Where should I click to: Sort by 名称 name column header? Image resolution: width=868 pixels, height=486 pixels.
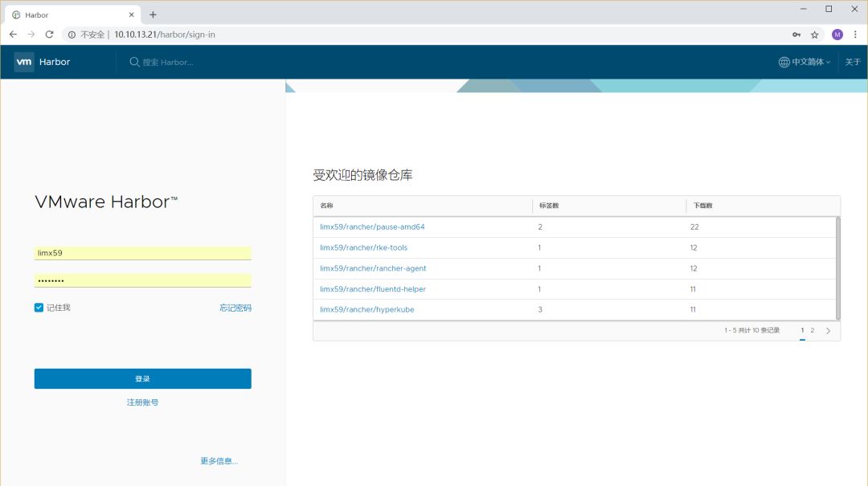326,206
